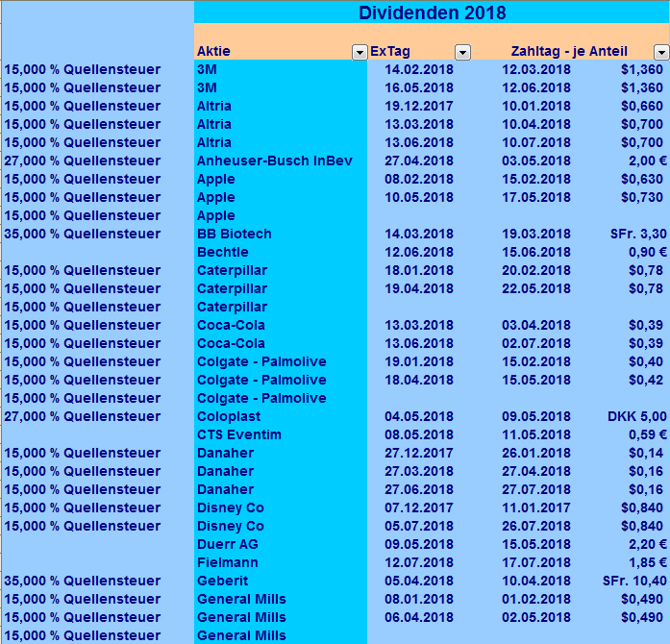Viewport: 670px width, 644px height.
Task: Click the ExTag date 06.04.2018
Action: tap(419, 617)
